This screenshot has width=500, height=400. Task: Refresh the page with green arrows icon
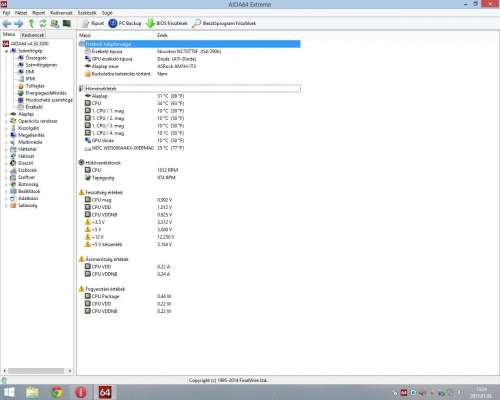coord(43,23)
